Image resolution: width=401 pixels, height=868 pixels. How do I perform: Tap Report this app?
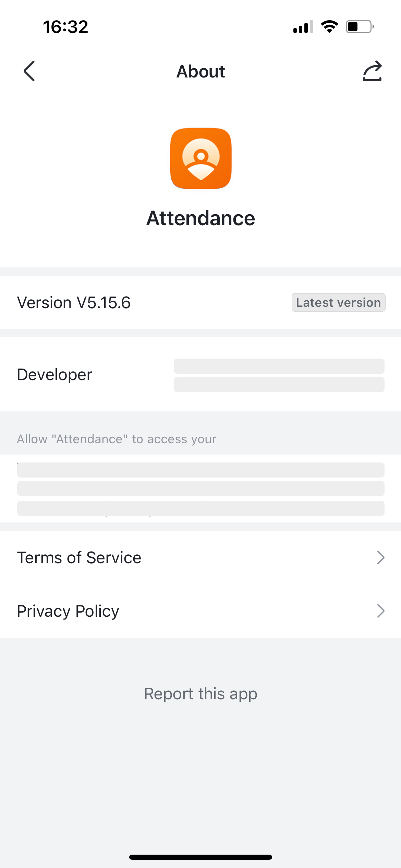click(200, 693)
